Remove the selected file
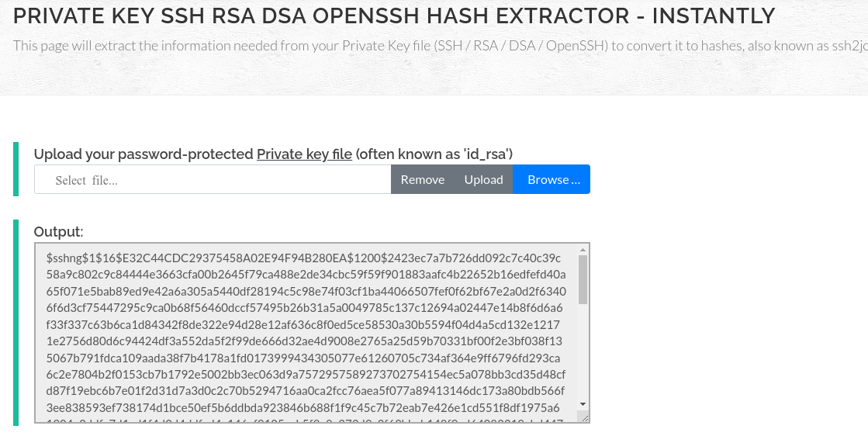 (x=423, y=179)
